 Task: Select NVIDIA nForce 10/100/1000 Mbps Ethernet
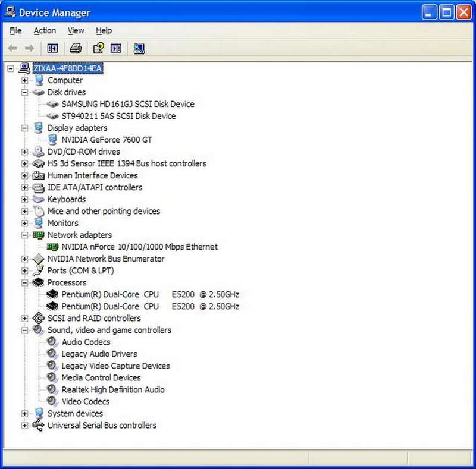[x=139, y=247]
